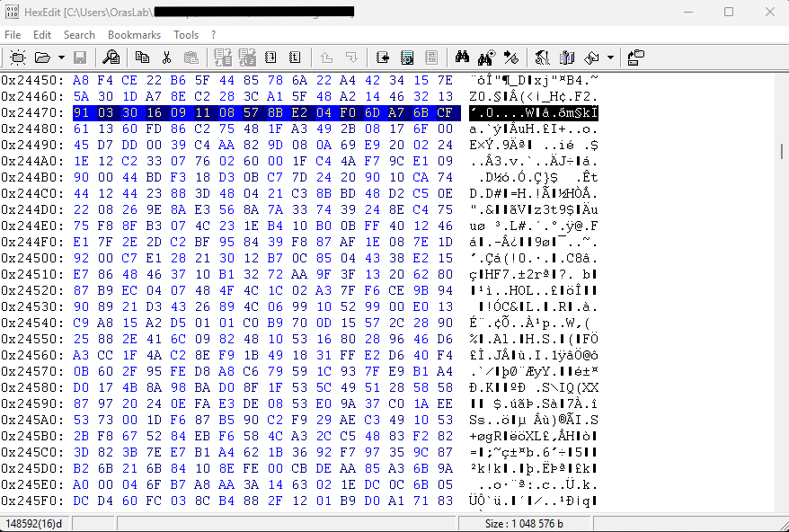Click the second toolbar icon after Replace
The height and width of the screenshot is (532, 789).
(567, 58)
